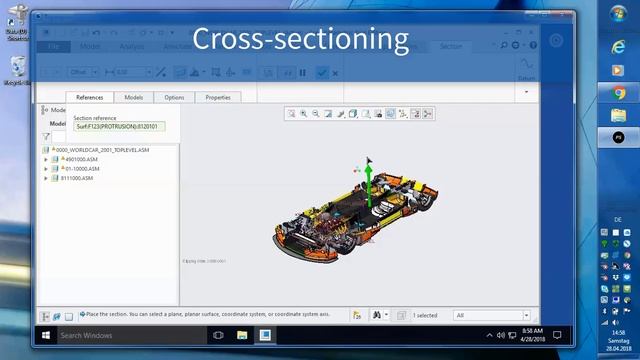Open the Options tab

tap(174, 97)
